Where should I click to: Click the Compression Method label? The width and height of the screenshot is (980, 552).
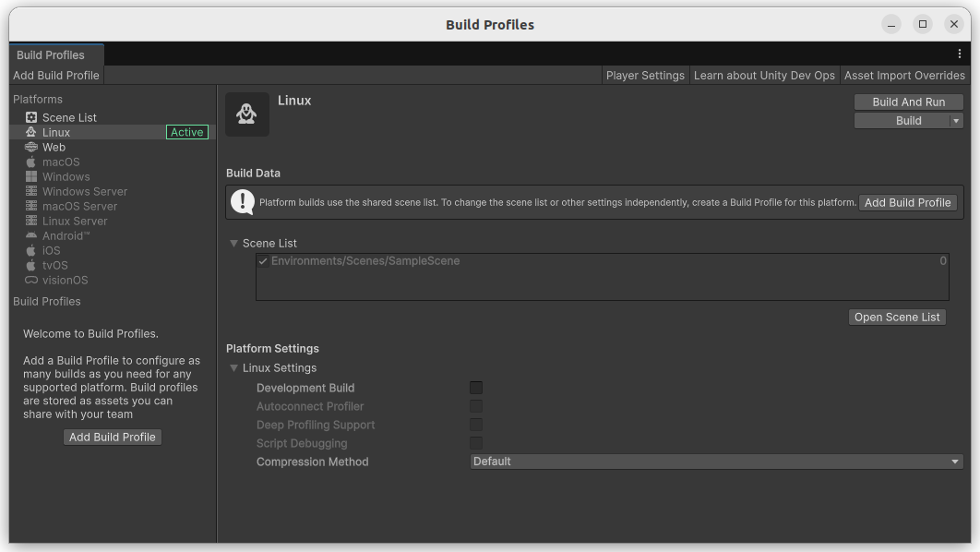coord(313,462)
